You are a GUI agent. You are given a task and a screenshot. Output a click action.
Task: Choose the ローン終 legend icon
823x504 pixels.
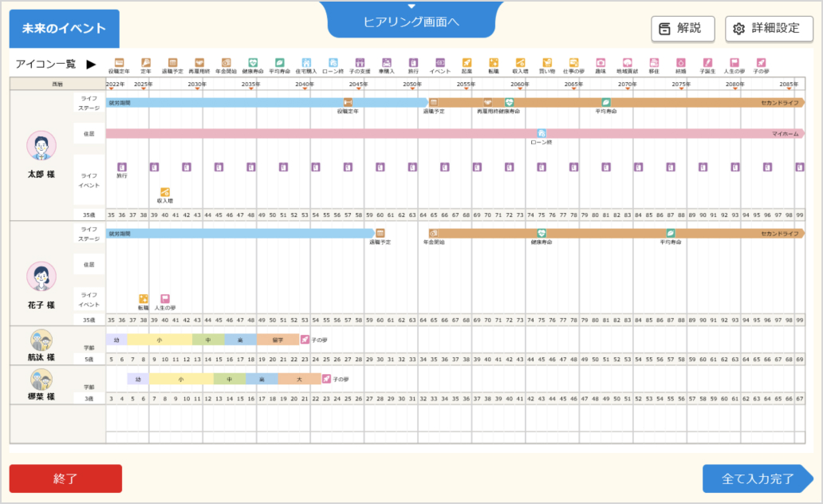333,62
